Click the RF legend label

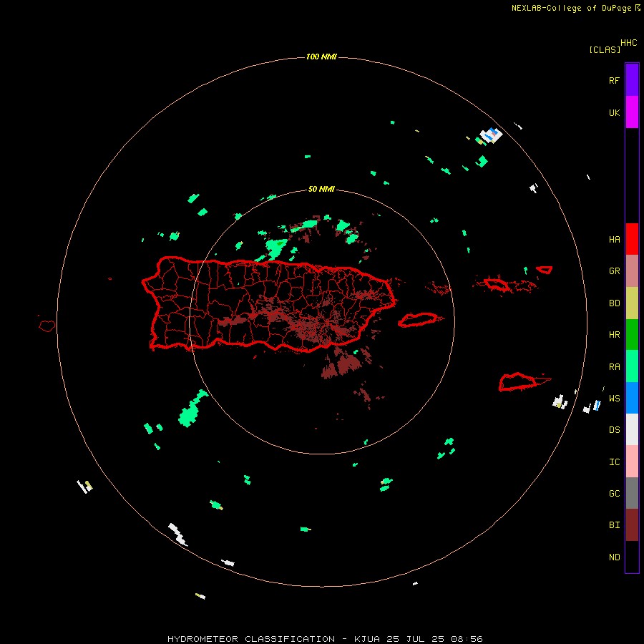click(614, 80)
